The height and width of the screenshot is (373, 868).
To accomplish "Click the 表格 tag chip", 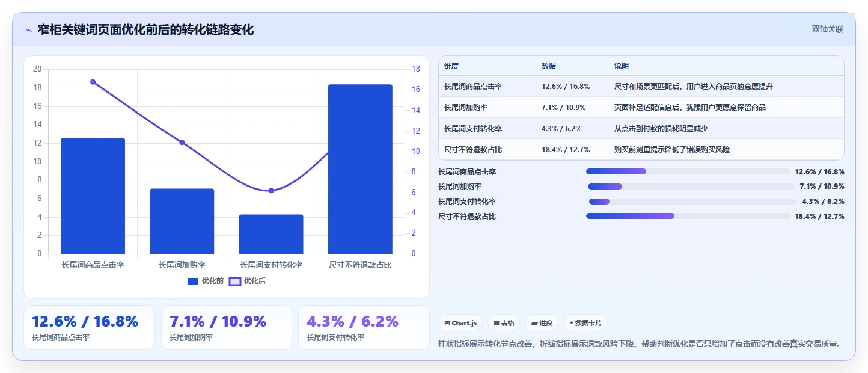I will (x=504, y=323).
